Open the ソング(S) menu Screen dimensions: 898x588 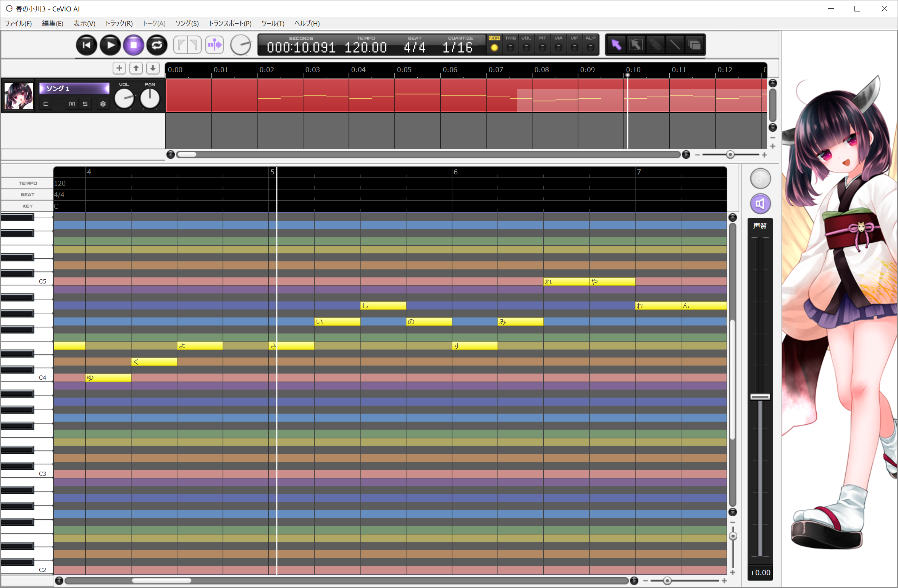(187, 23)
